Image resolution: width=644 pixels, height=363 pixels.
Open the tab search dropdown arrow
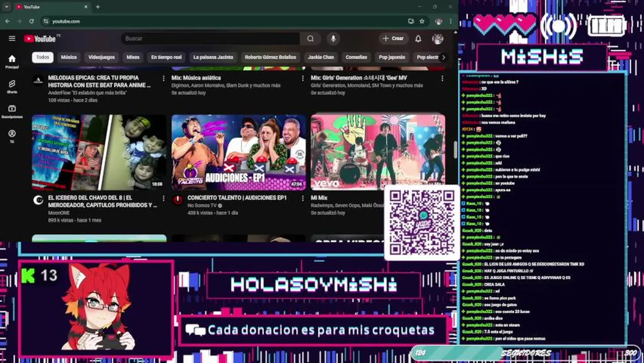(x=7, y=7)
